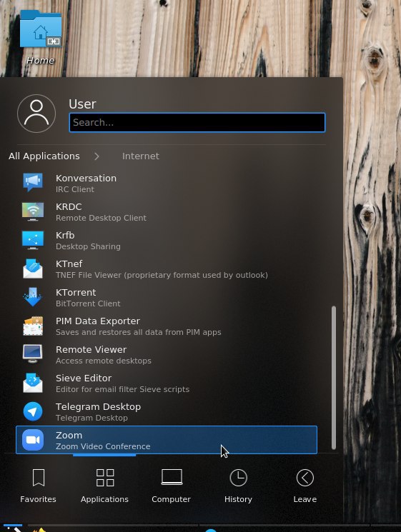Image resolution: width=401 pixels, height=532 pixels.
Task: Select 'Zoom Video Conference' description text
Action: point(103,446)
